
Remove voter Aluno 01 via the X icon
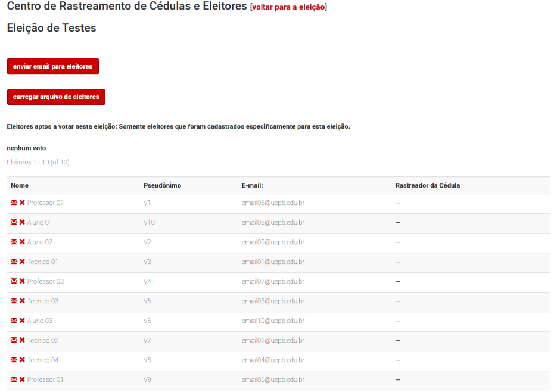point(22,222)
